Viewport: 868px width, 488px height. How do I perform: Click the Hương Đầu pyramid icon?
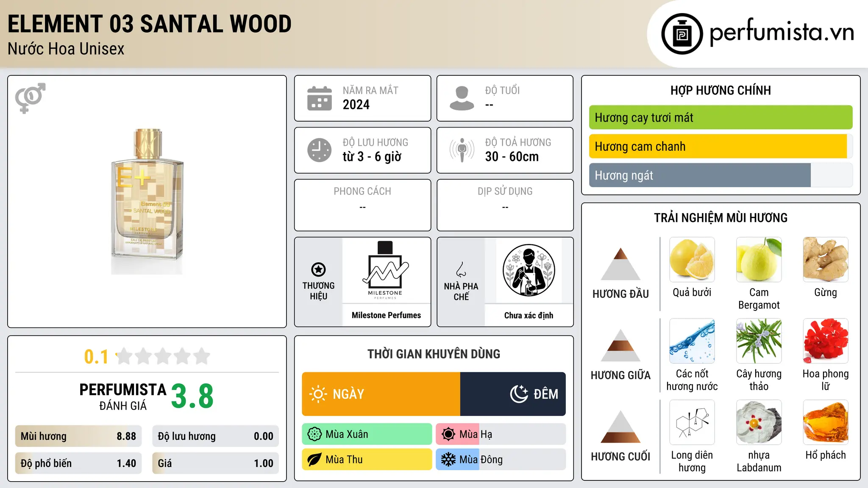point(620,264)
